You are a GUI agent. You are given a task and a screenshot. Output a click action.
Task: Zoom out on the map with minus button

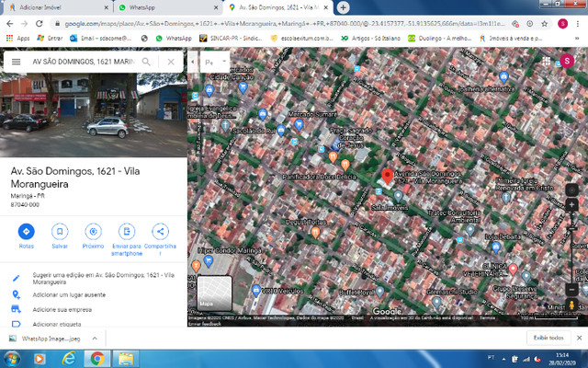(571, 290)
